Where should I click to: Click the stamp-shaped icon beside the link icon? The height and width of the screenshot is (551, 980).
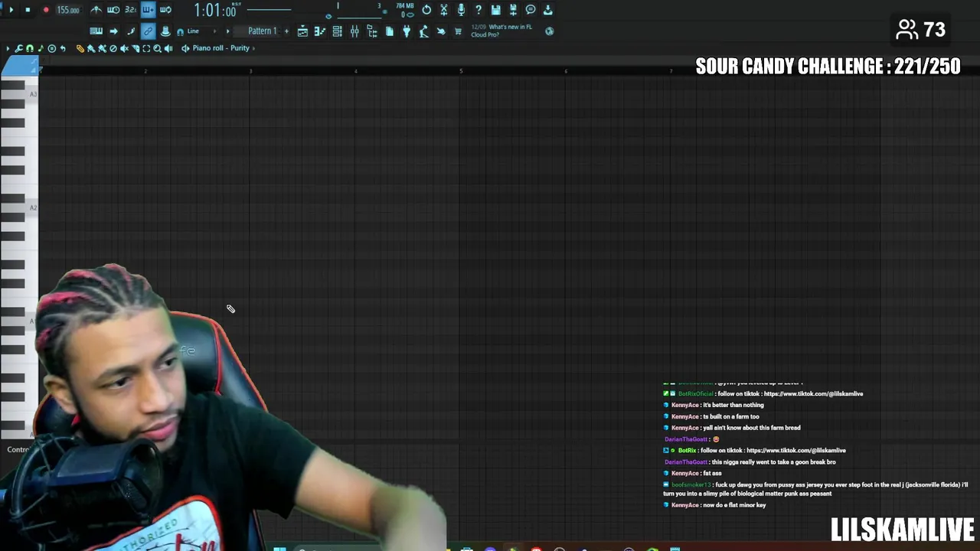click(165, 31)
